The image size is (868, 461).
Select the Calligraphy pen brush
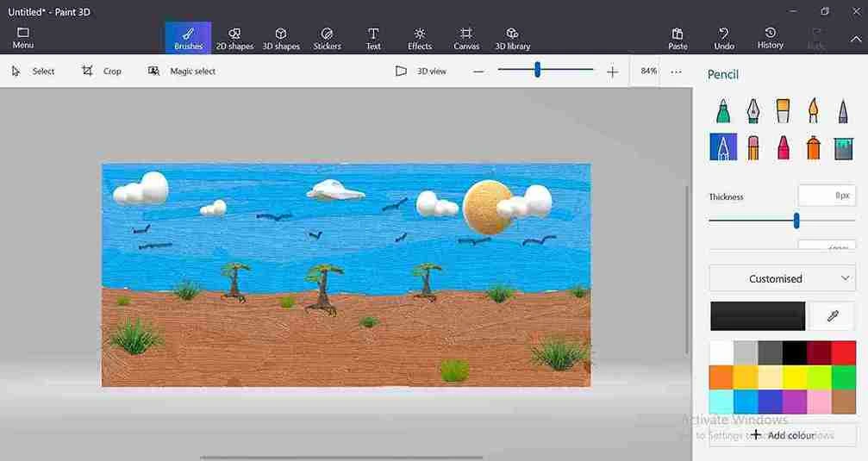[752, 110]
